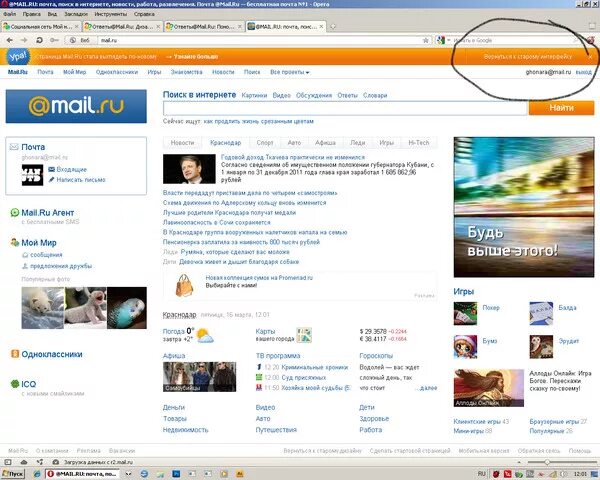
Task: Open the Краснодар news tab
Action: tap(225, 143)
